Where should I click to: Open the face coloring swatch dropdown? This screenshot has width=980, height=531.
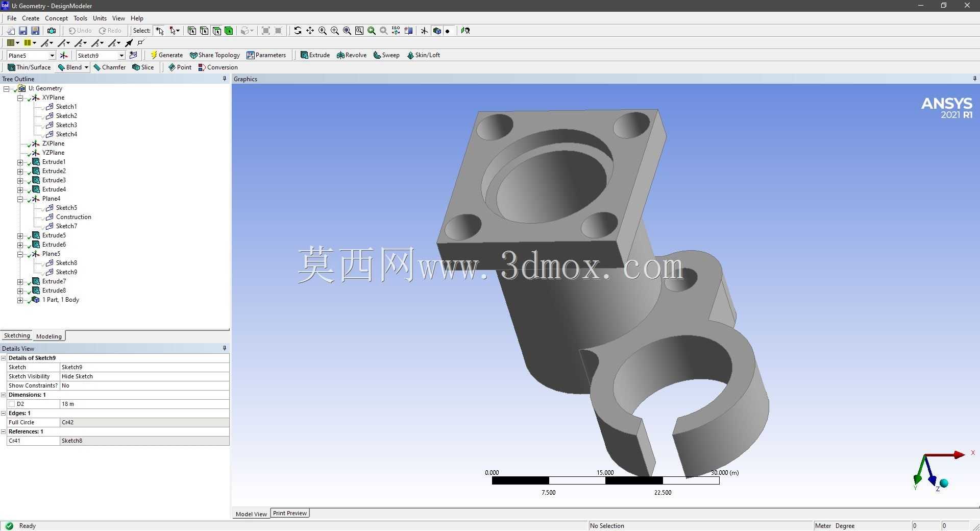pyautogui.click(x=13, y=43)
